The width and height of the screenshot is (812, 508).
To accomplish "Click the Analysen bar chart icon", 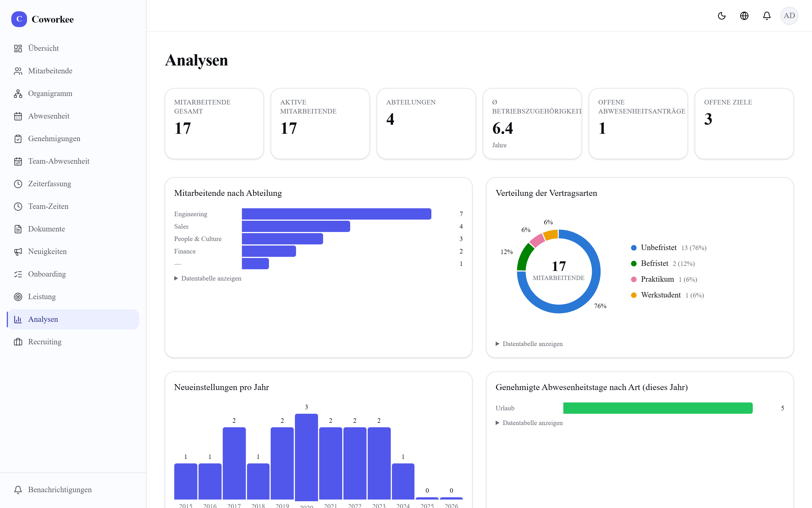I will (x=18, y=319).
